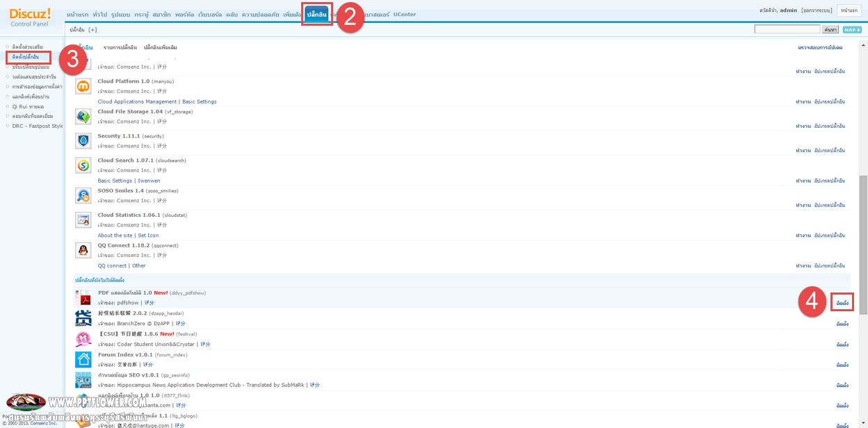Screen dimensions: 868x428
Task: Open Basic Settings link under Cloud Search
Action: coord(115,181)
